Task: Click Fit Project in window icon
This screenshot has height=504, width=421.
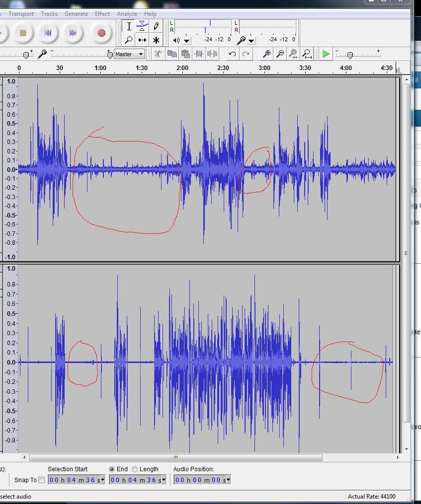Action: pyautogui.click(x=307, y=54)
